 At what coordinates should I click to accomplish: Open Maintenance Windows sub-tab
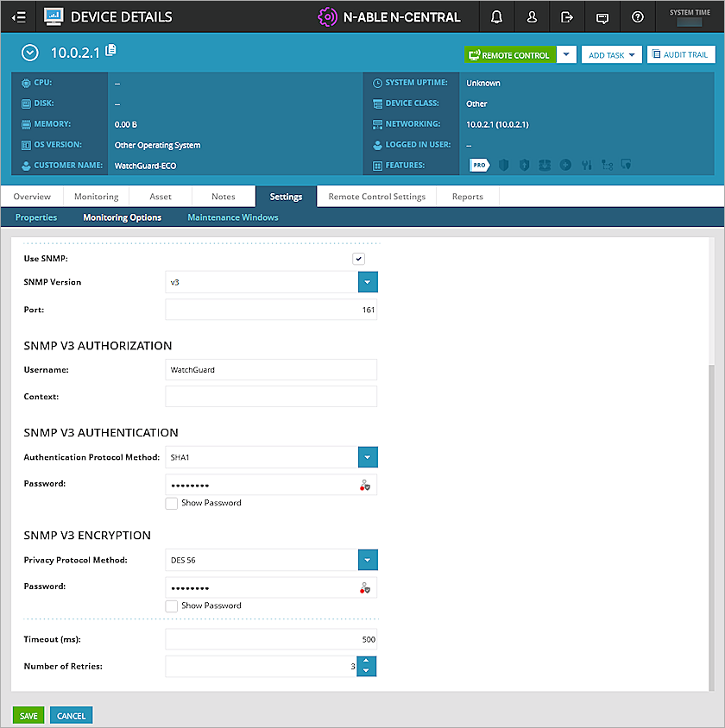233,217
